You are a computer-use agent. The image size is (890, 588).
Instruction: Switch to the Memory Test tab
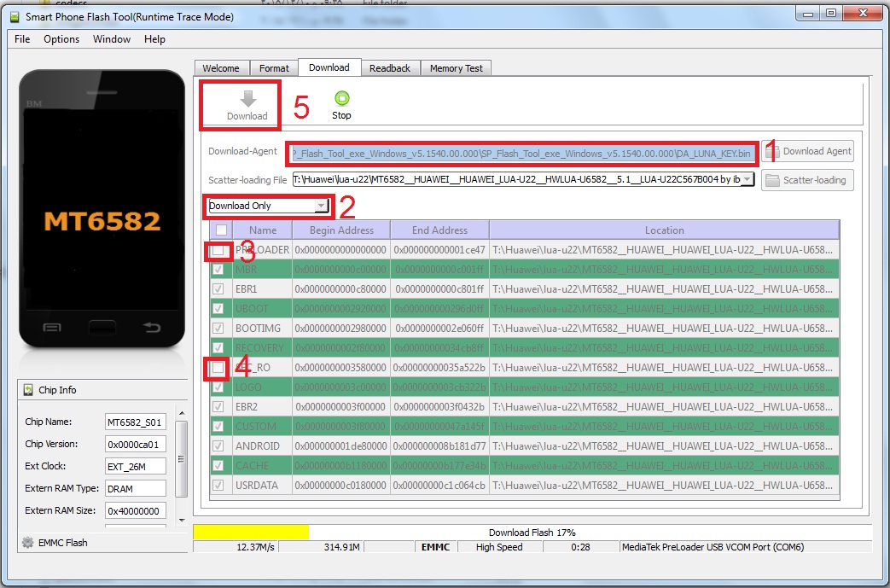457,68
